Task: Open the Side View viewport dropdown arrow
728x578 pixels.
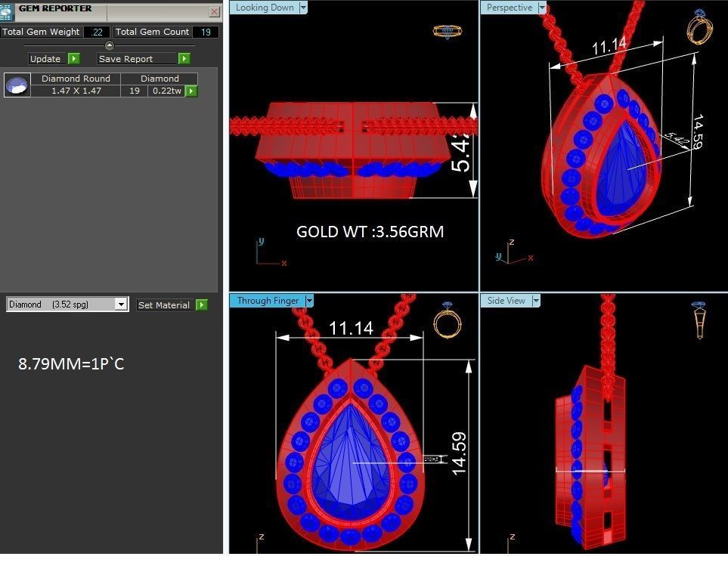Action: point(536,301)
